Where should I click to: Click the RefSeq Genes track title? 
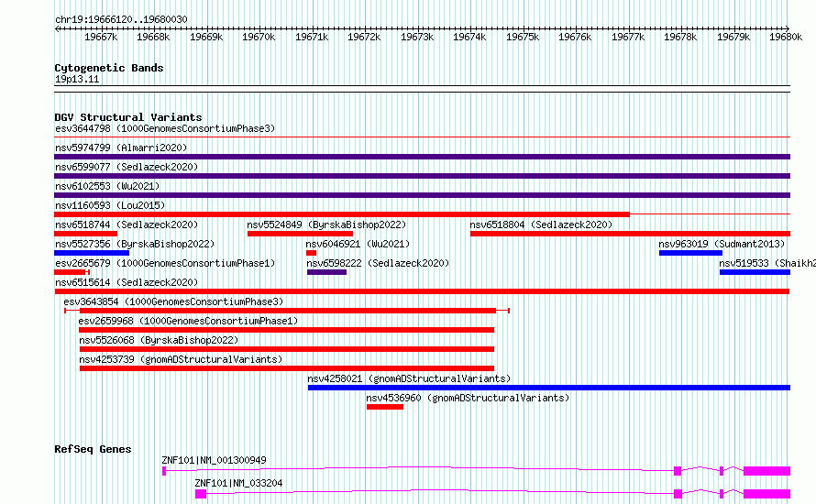[93, 449]
